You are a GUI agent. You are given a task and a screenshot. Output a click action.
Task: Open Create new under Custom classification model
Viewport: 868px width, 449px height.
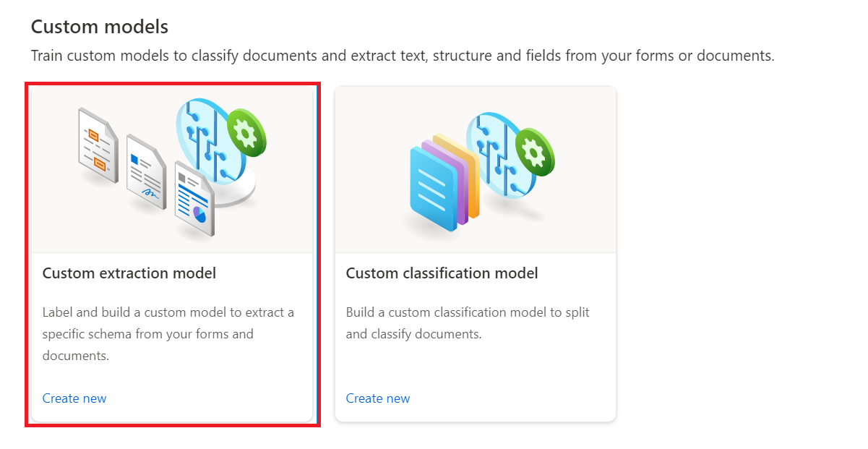(378, 398)
